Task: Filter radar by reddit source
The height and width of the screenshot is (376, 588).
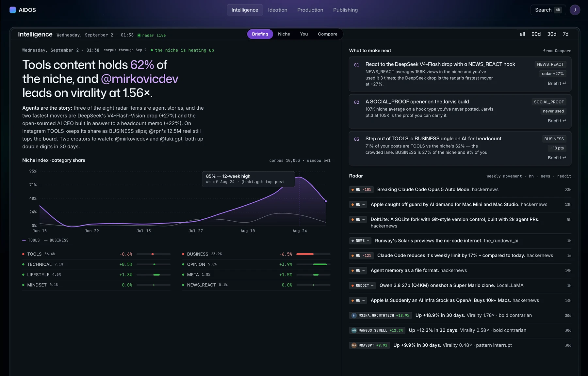Action: (x=564, y=176)
